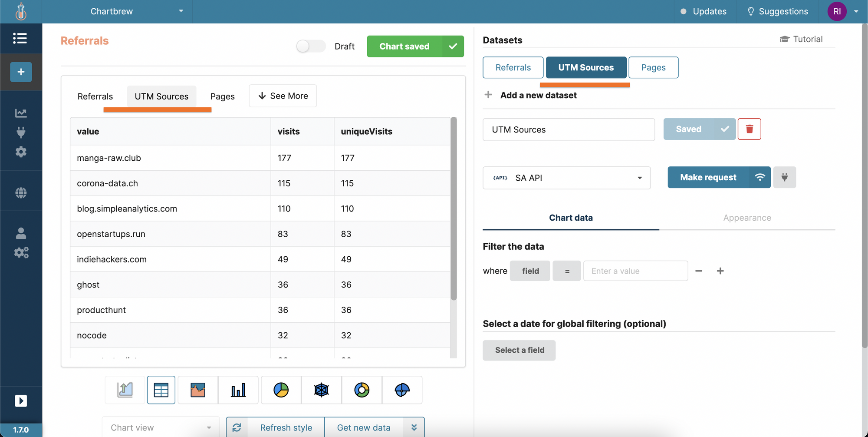This screenshot has width=868, height=437.
Task: Select the radar chart type
Action: coord(321,390)
